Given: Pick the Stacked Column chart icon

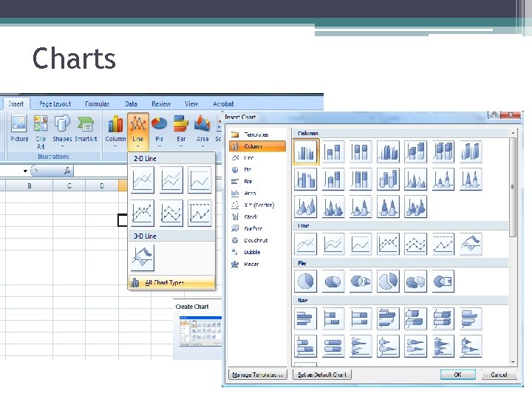Looking at the screenshot, I should point(332,151).
